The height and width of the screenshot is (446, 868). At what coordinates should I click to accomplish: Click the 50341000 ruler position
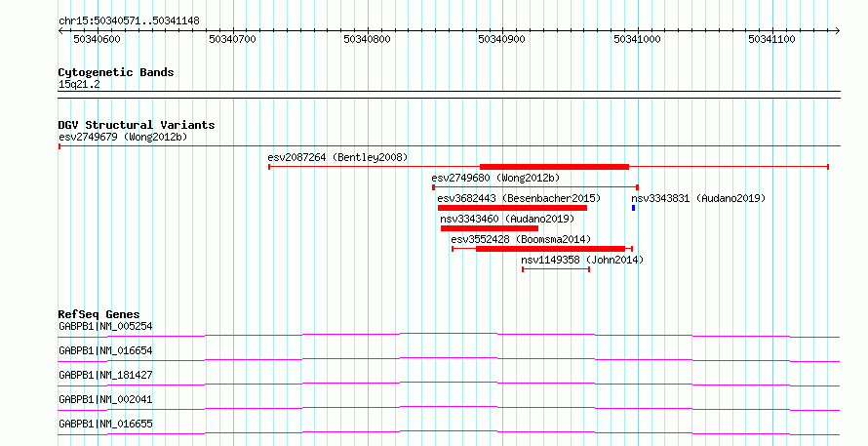[637, 39]
